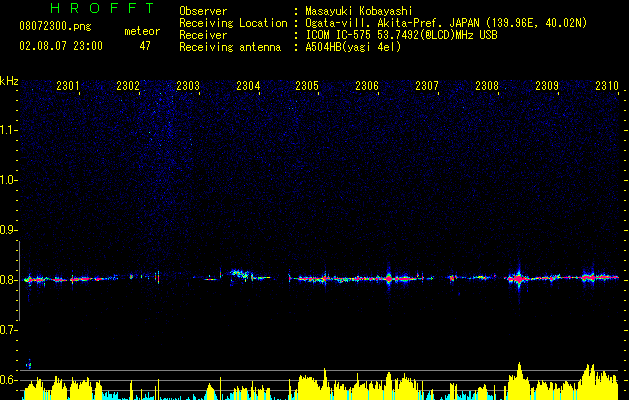Click the tallest yellow intensity peak near 2308.5
This screenshot has height=400, width=629.
(x=519, y=381)
